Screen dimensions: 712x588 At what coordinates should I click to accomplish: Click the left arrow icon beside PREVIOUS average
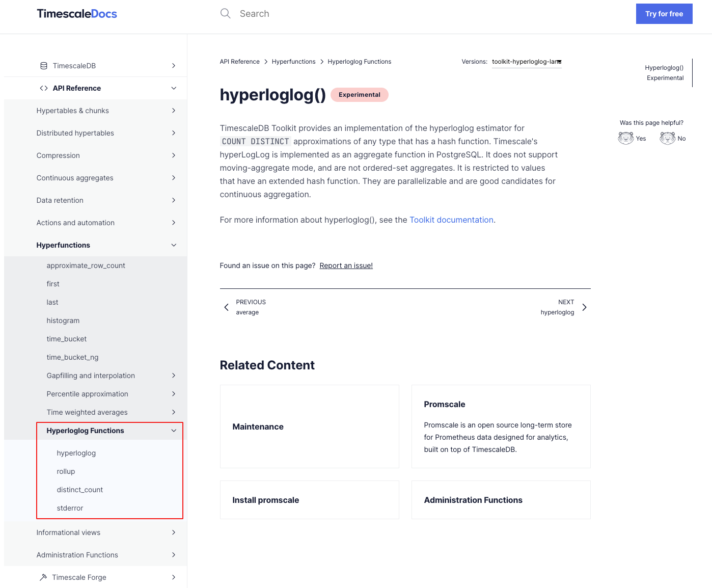coord(227,307)
